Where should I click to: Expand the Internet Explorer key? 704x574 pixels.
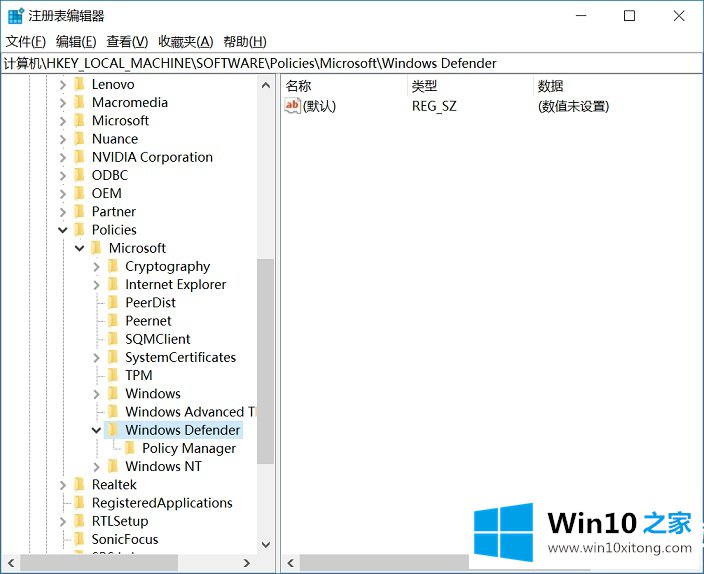97,285
